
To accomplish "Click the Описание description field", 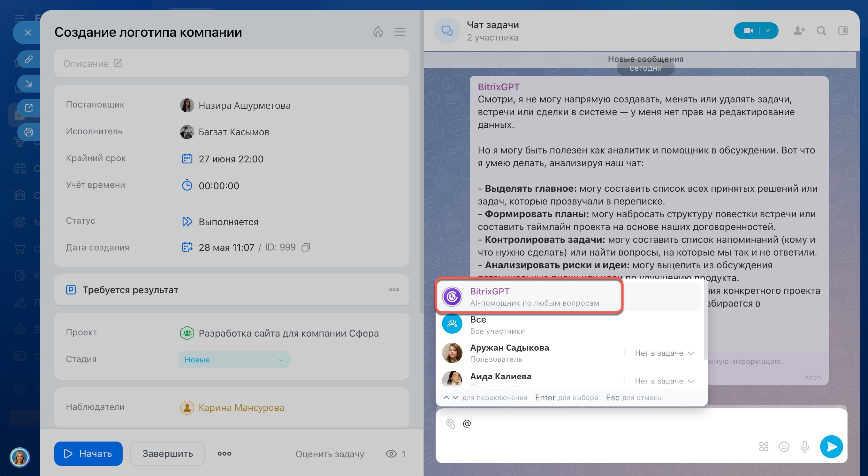I will click(232, 63).
